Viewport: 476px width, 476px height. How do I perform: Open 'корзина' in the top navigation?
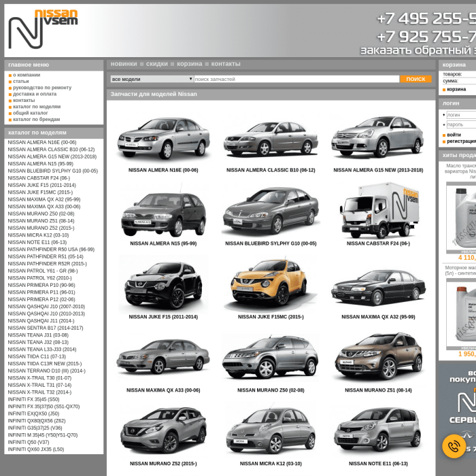190,64
